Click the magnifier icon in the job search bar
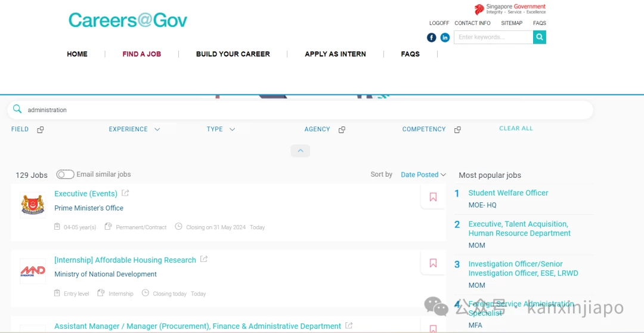 [17, 109]
